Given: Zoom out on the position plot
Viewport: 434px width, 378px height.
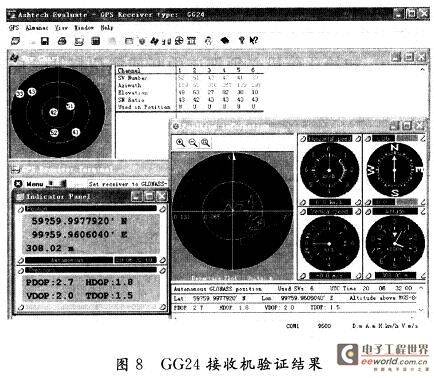Looking at the screenshot, I should coord(193,143).
